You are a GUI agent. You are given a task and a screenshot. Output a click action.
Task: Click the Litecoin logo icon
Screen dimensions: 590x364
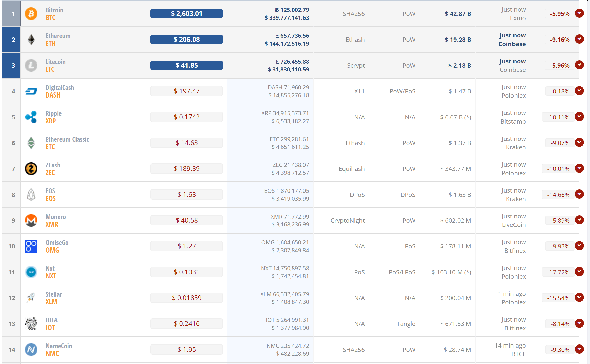pyautogui.click(x=31, y=65)
